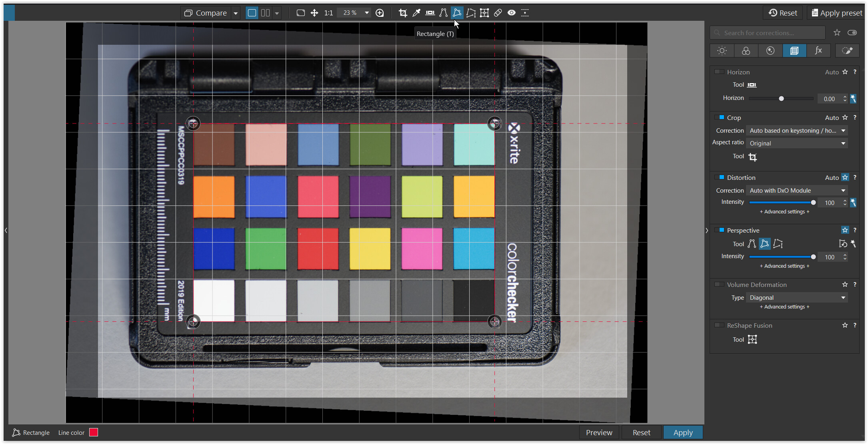
Task: Pick the white balance eyedropper tool
Action: pyautogui.click(x=416, y=13)
